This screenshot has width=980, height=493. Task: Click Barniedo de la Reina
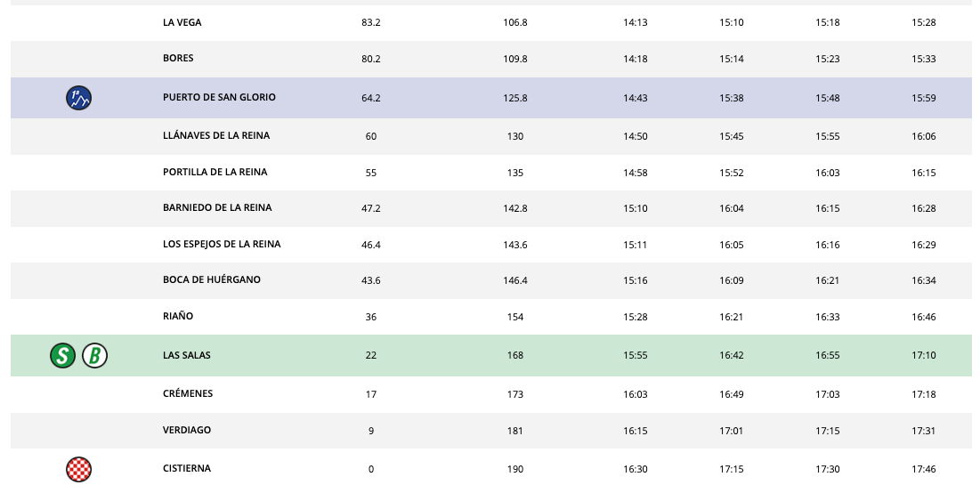(x=217, y=208)
